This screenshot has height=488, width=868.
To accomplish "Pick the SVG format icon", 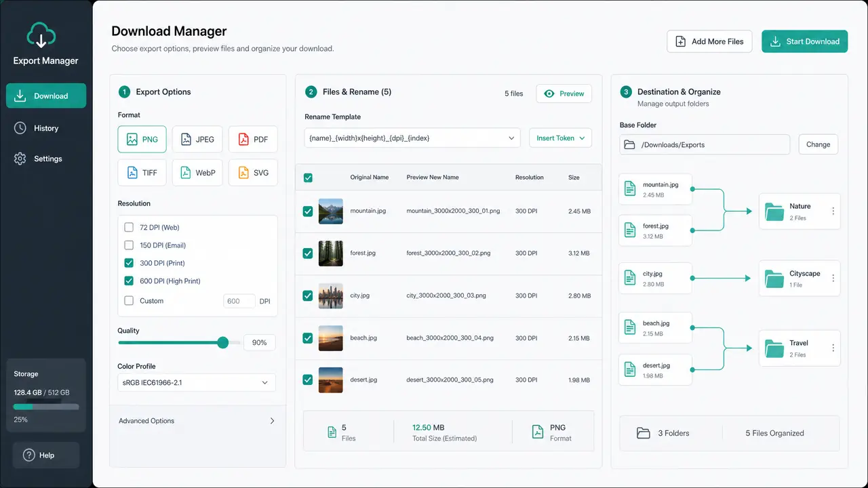I will (243, 173).
